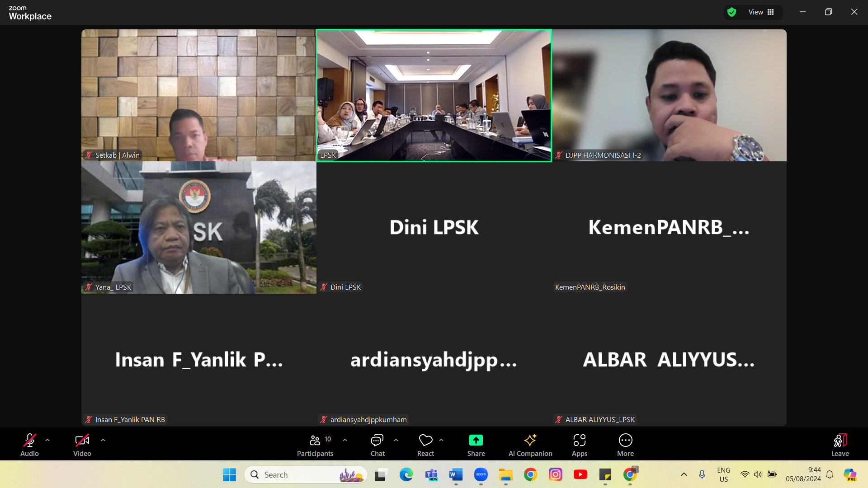
Task: Expand participants options caret
Action: 345,440
